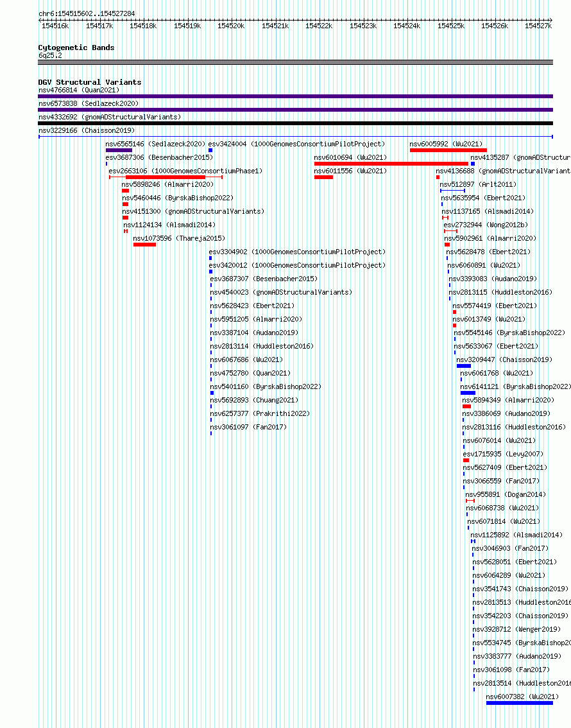The width and height of the screenshot is (571, 728).
Task: Click the nsv6013749 (Wu2021) label
Action: [x=490, y=319]
